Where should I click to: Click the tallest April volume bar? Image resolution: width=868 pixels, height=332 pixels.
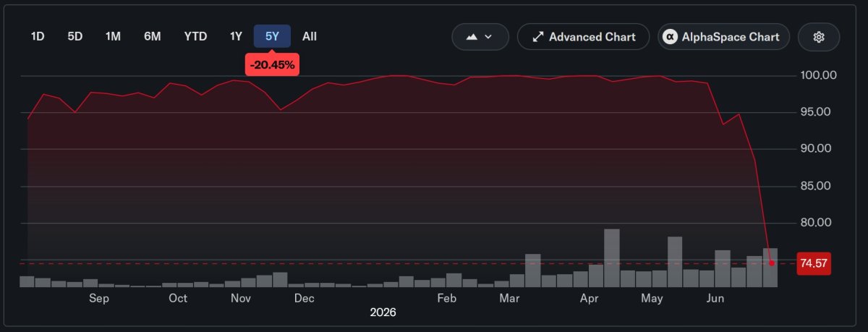[x=612, y=257]
